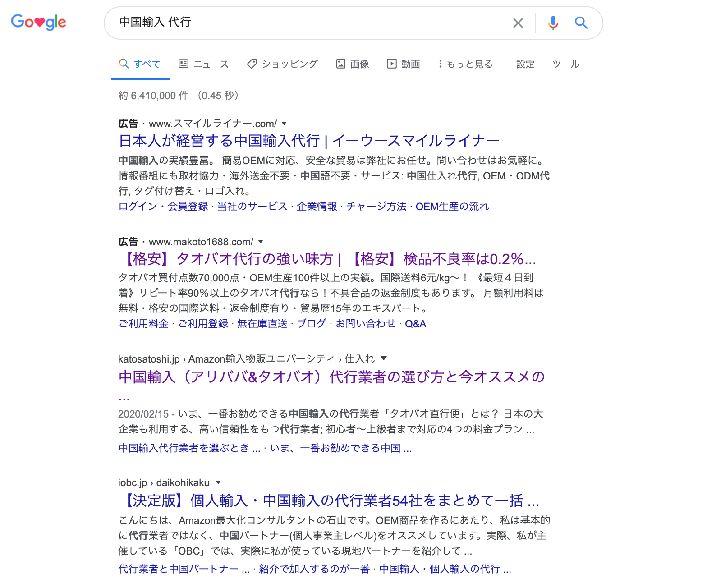
Task: Switch to the 画像 tab
Action: 353,64
